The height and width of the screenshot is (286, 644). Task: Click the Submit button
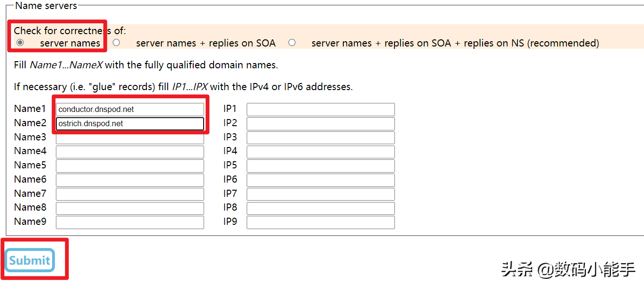coord(30,260)
